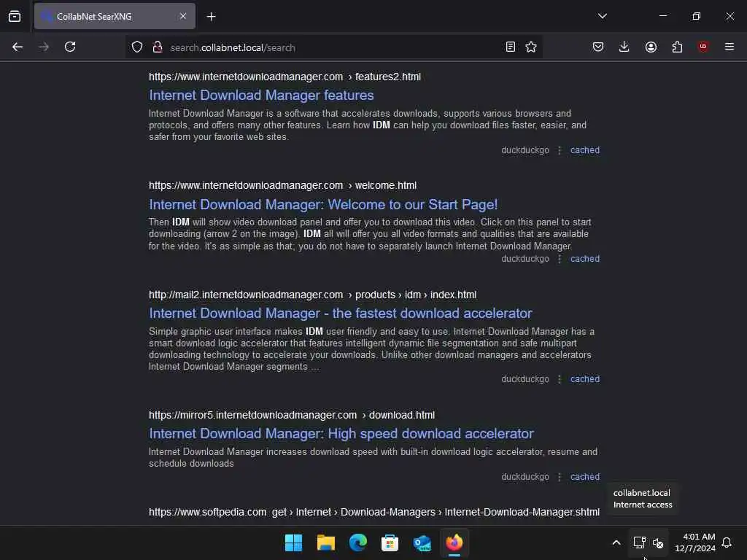Click the softpedia.com URL text
The image size is (747, 560).
pos(374,512)
